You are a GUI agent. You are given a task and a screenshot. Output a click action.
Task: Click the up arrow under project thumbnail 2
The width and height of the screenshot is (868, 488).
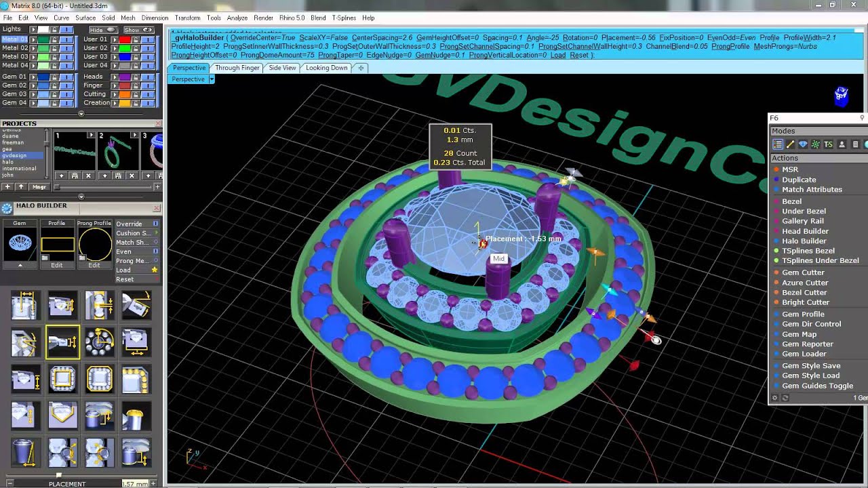(104, 176)
